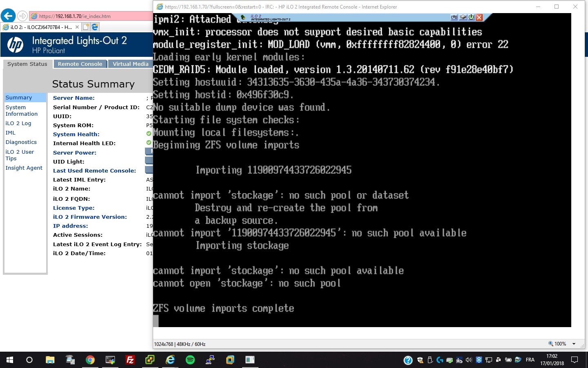The width and height of the screenshot is (588, 368).
Task: Open the IML link in the sidebar
Action: [11, 133]
